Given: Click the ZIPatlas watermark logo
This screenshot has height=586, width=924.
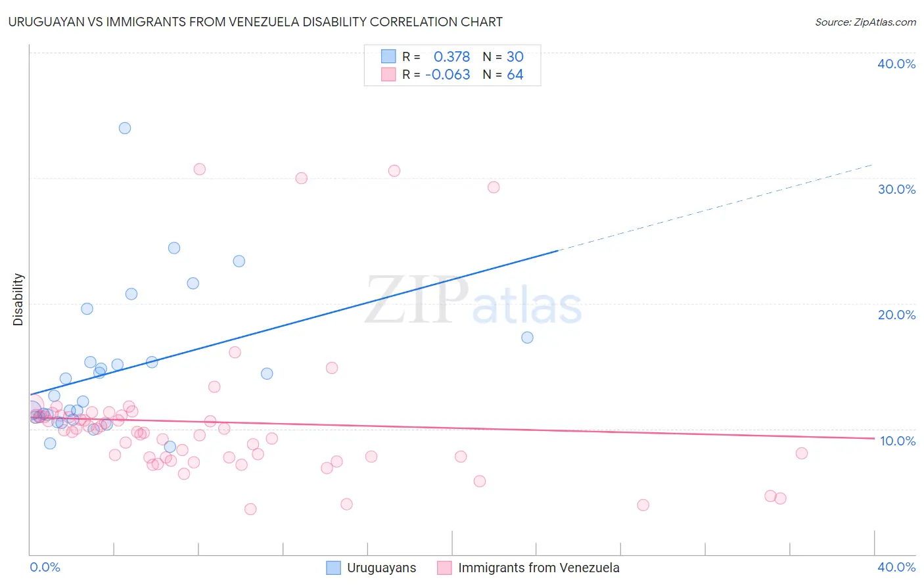Looking at the screenshot, I should [473, 301].
